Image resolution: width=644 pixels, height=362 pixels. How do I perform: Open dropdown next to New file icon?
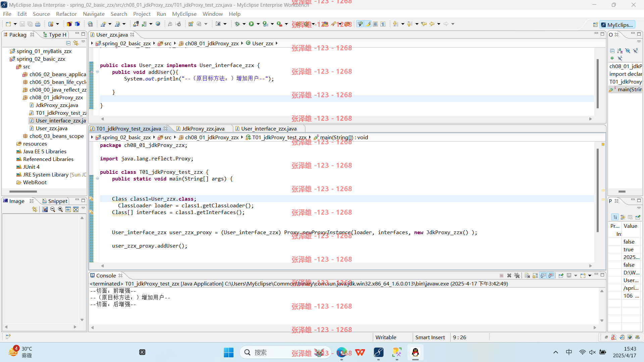click(x=15, y=24)
